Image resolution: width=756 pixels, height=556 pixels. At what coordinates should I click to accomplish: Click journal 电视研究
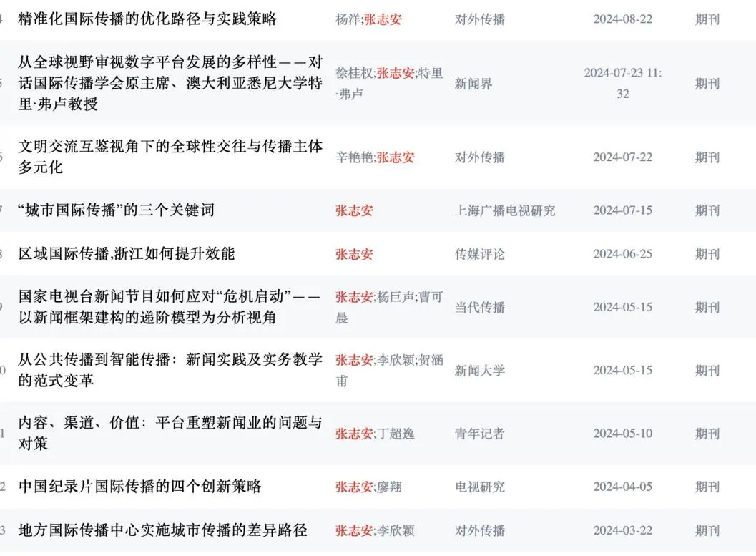(480, 487)
